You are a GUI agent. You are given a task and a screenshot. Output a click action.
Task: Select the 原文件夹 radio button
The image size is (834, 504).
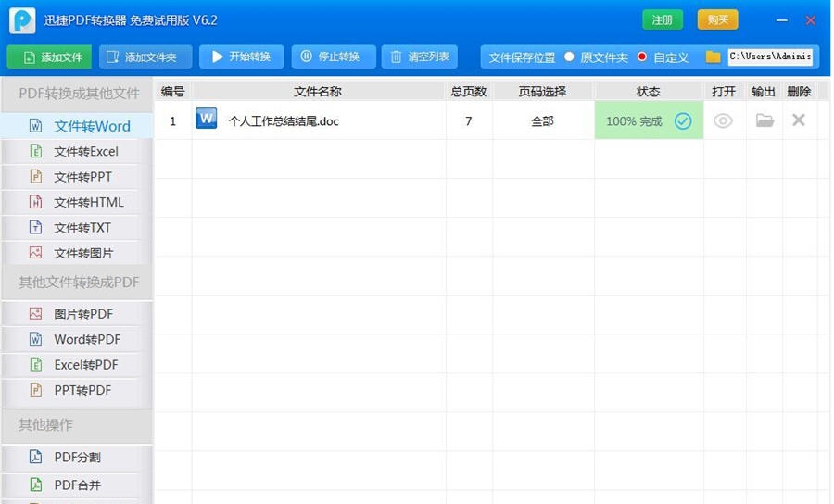pyautogui.click(x=569, y=57)
